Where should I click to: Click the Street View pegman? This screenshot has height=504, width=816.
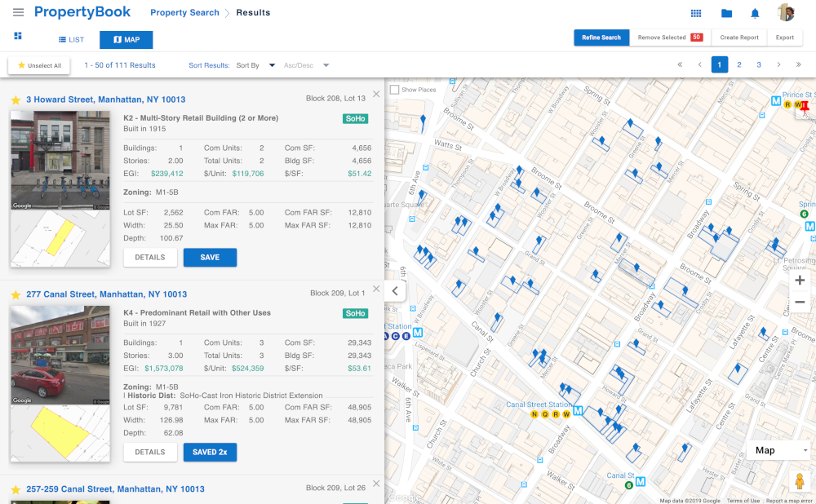tap(800, 482)
